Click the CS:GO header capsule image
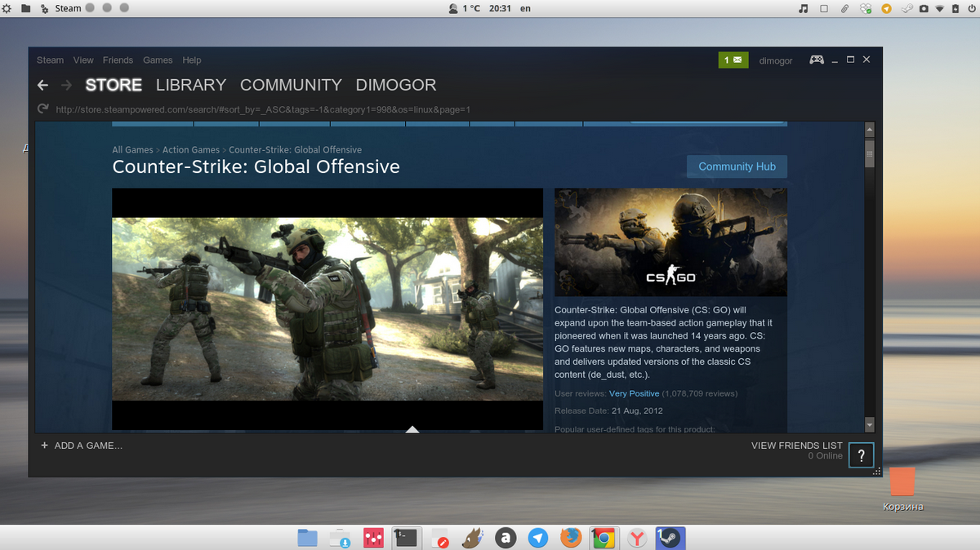The width and height of the screenshot is (980, 550). (x=670, y=242)
